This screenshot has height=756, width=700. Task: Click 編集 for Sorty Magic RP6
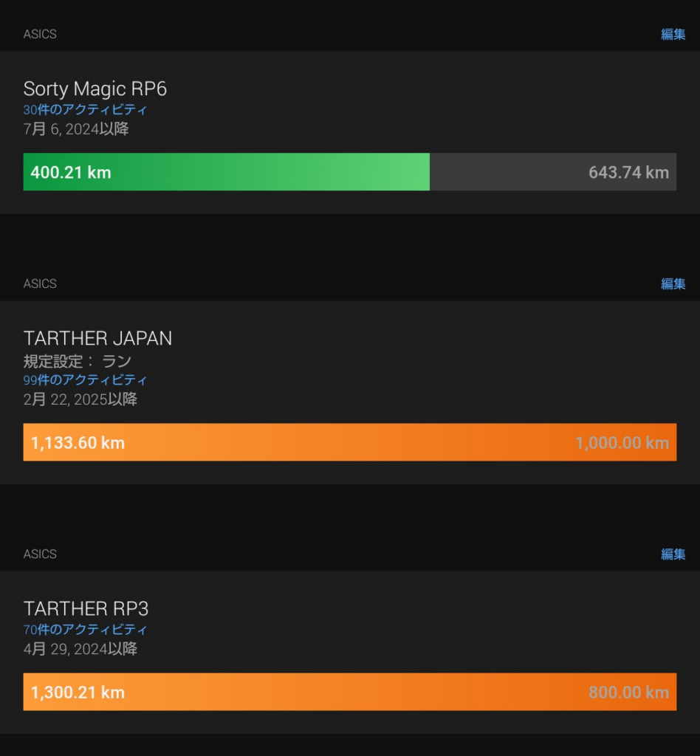point(673,34)
